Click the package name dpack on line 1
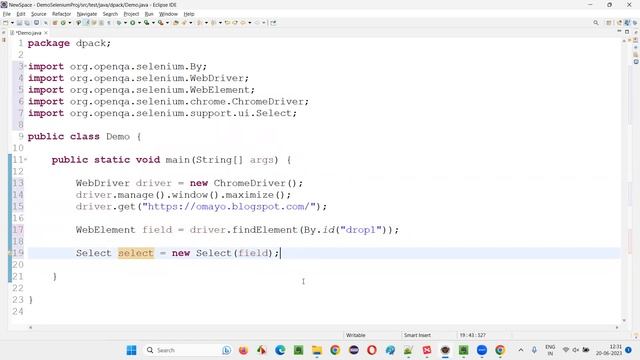Image resolution: width=640 pixels, height=360 pixels. pos(90,43)
